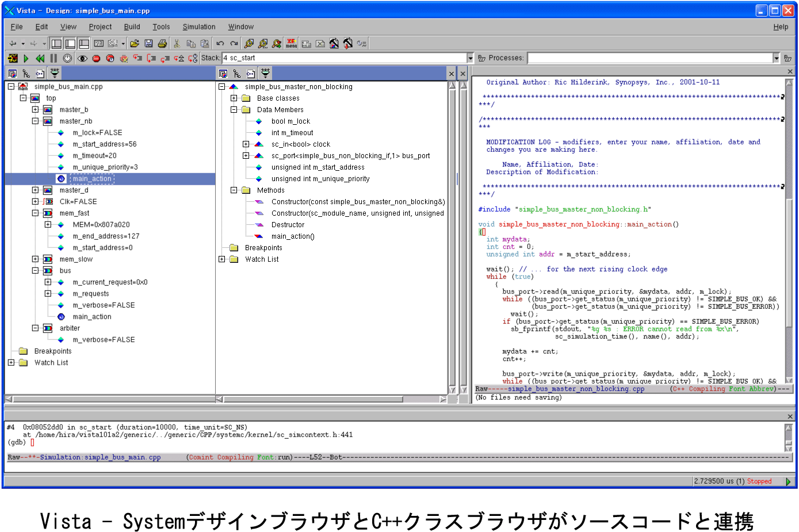The image size is (799, 532).
Task: Open the Simulation menu
Action: coord(199,27)
